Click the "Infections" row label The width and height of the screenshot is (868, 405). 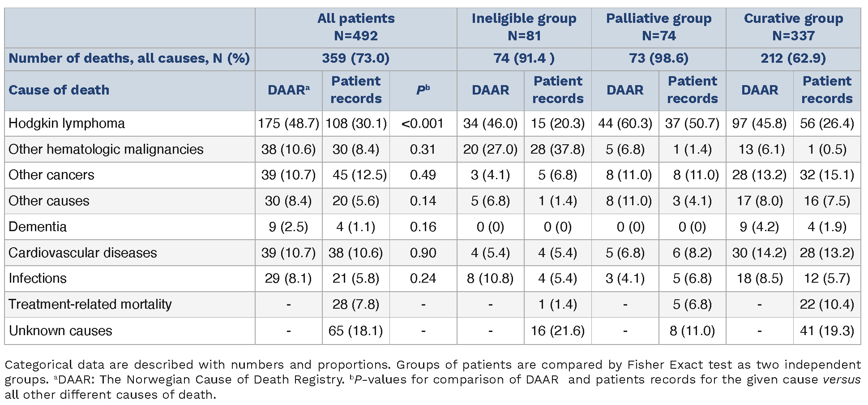[x=38, y=278]
